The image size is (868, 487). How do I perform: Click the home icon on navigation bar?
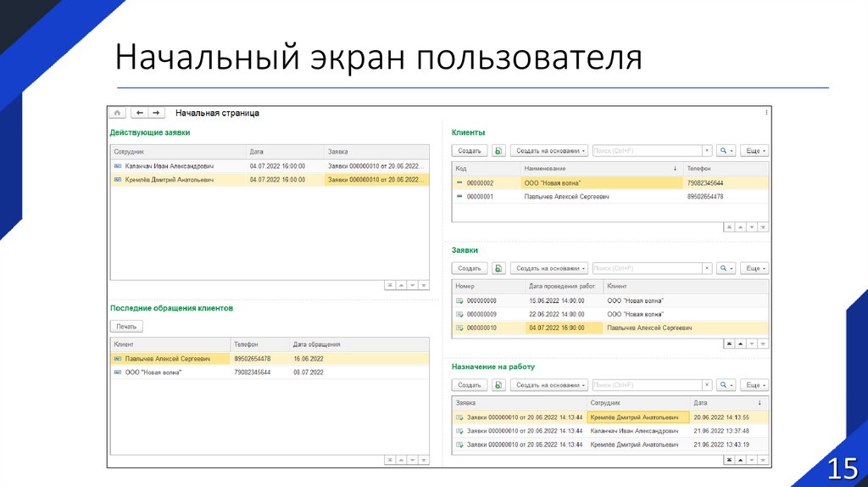(x=117, y=113)
